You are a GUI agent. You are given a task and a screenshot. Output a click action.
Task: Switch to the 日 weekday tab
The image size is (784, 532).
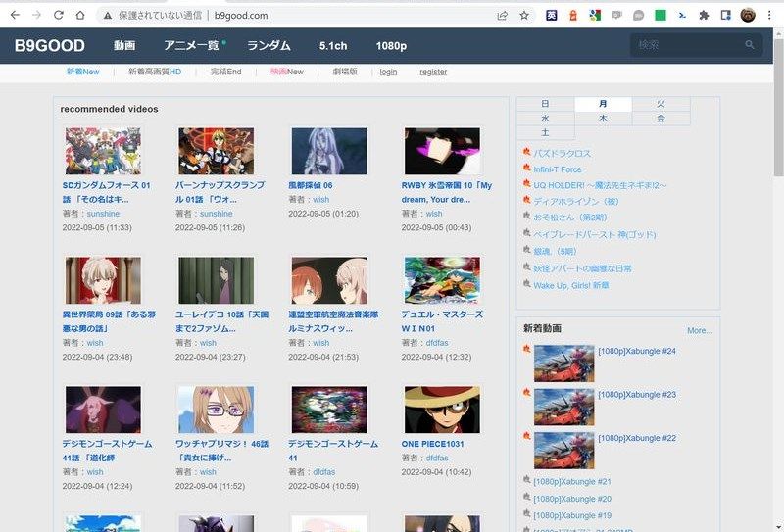click(x=545, y=104)
